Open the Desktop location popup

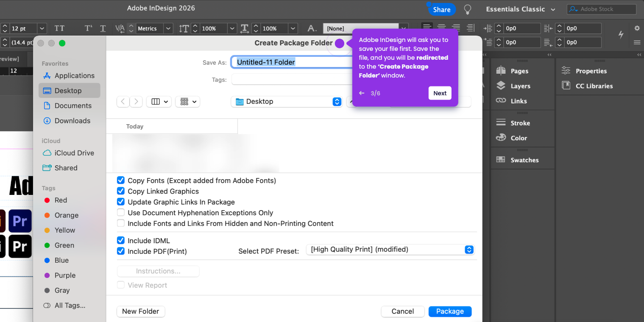(287, 102)
